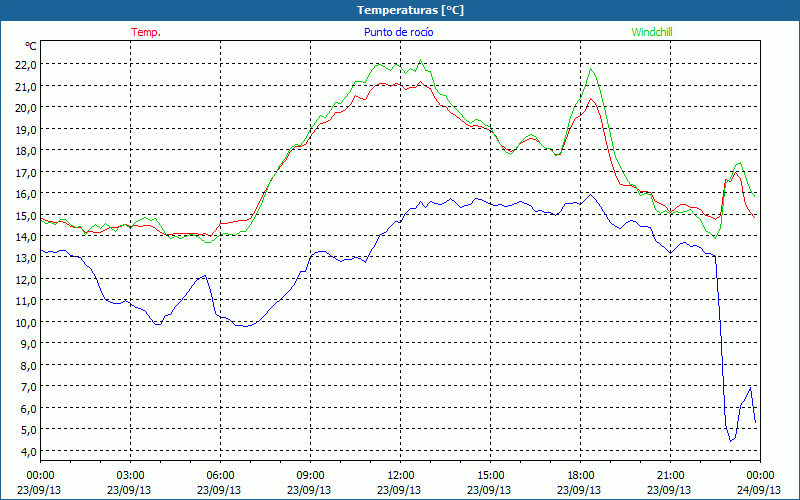Click the '09:00' time axis label
800x500 pixels.
310,476
